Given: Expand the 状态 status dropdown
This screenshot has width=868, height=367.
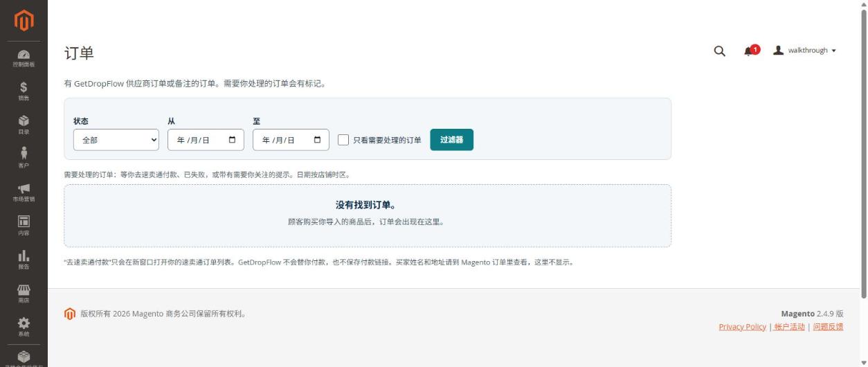Looking at the screenshot, I should pyautogui.click(x=116, y=140).
